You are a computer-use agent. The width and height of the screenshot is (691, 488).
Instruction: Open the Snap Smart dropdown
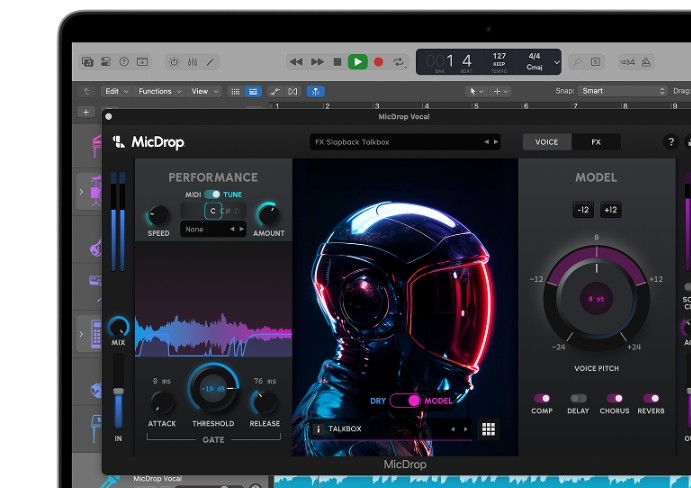pyautogui.click(x=622, y=91)
